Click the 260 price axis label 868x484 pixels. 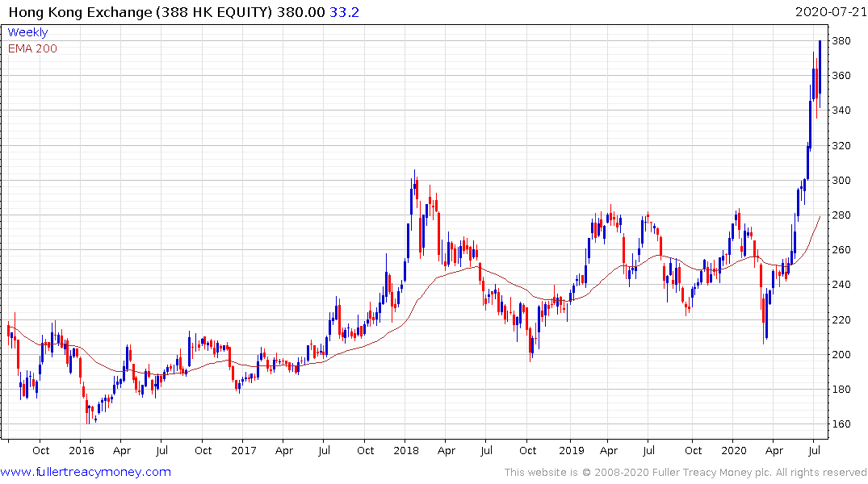pos(841,250)
